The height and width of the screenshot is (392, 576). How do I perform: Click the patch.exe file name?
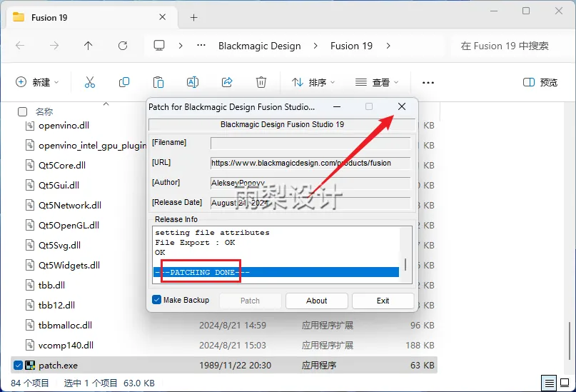[58, 365]
